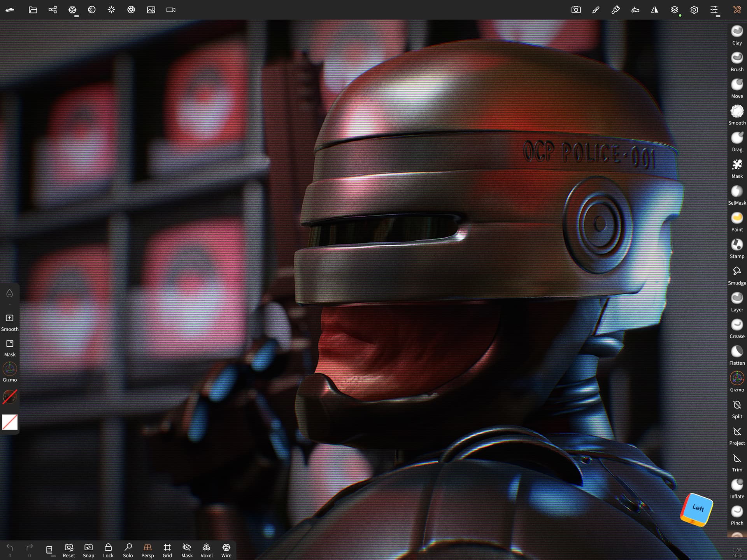Take a render screenshot with camera icon

pyautogui.click(x=576, y=10)
